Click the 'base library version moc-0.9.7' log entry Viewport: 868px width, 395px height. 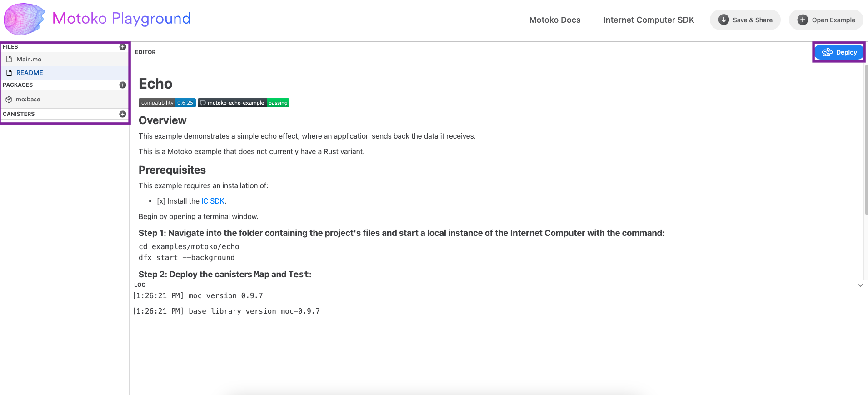click(226, 311)
